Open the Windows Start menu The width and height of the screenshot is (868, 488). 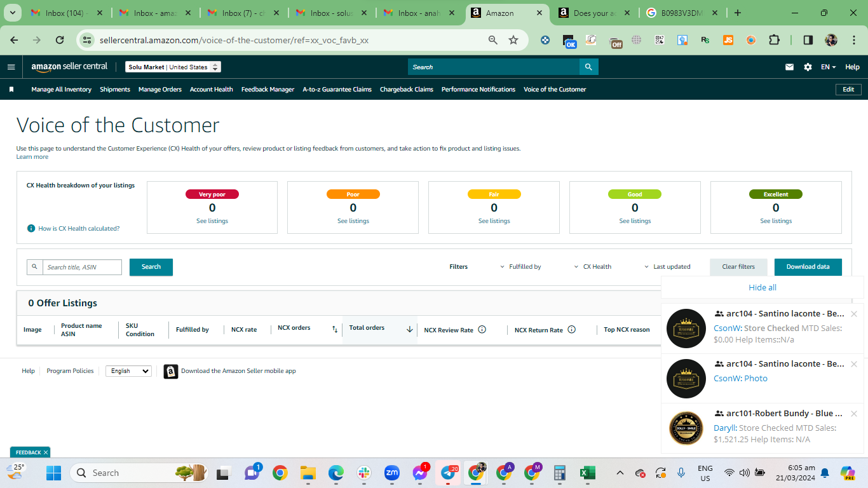pyautogui.click(x=53, y=473)
